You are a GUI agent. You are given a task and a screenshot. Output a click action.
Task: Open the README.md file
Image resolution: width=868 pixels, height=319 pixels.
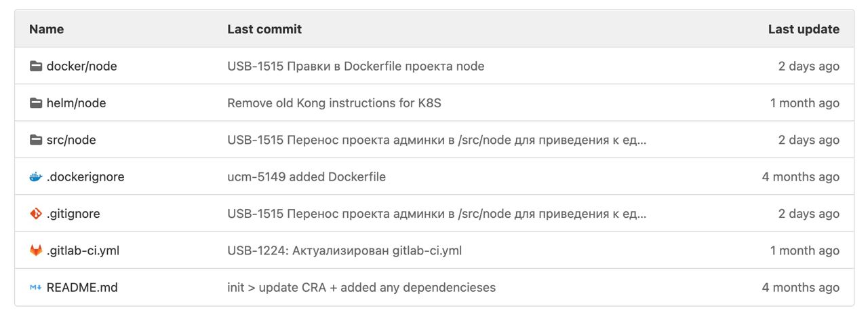pos(82,288)
